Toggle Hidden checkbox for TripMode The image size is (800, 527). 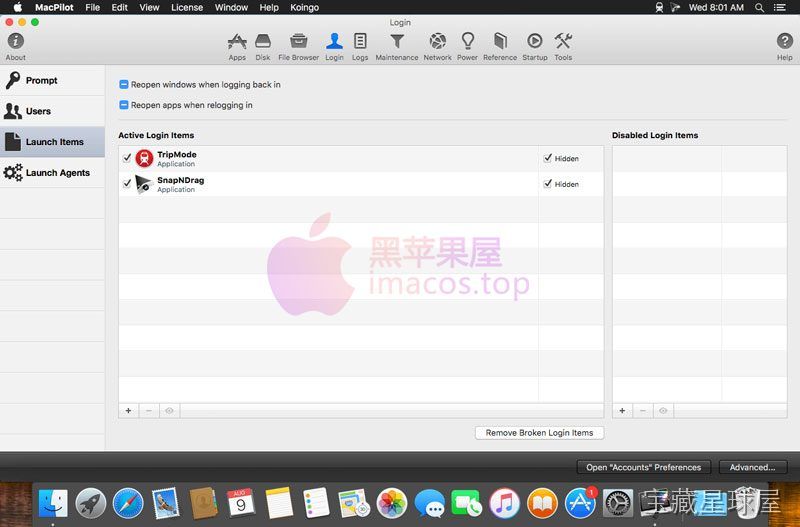click(x=547, y=158)
